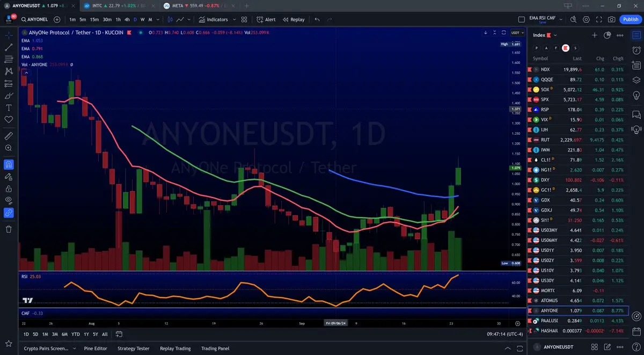Open the go to date calendar
Screen dimensions: 644x355
click(x=119, y=334)
